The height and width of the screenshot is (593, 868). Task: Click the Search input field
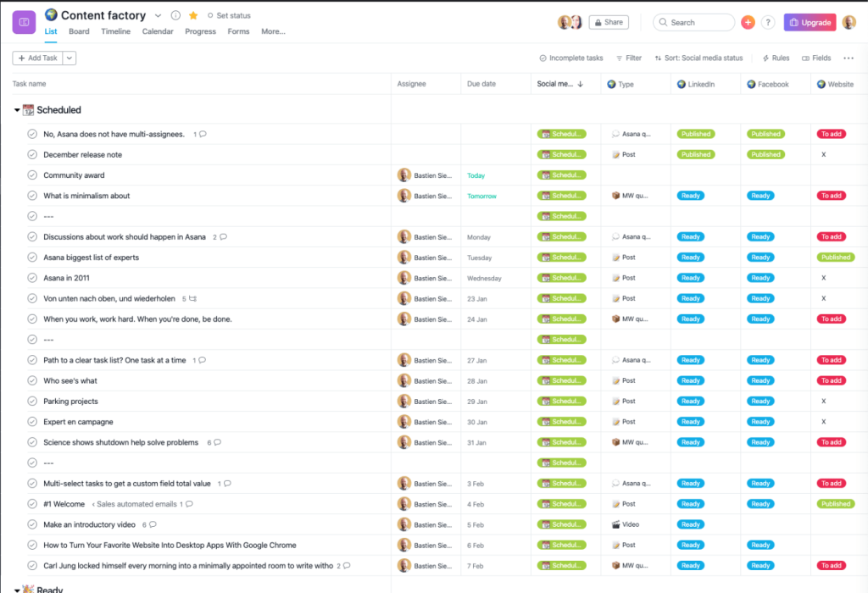pos(694,23)
